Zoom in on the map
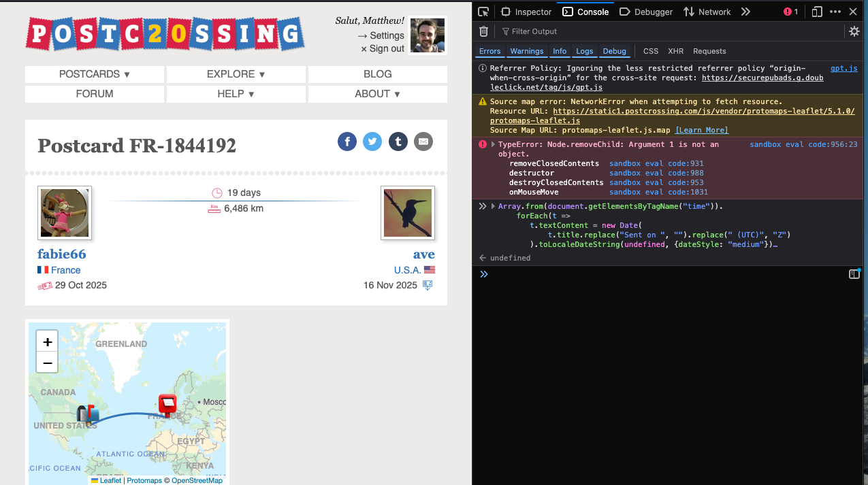The height and width of the screenshot is (485, 868). coord(48,342)
